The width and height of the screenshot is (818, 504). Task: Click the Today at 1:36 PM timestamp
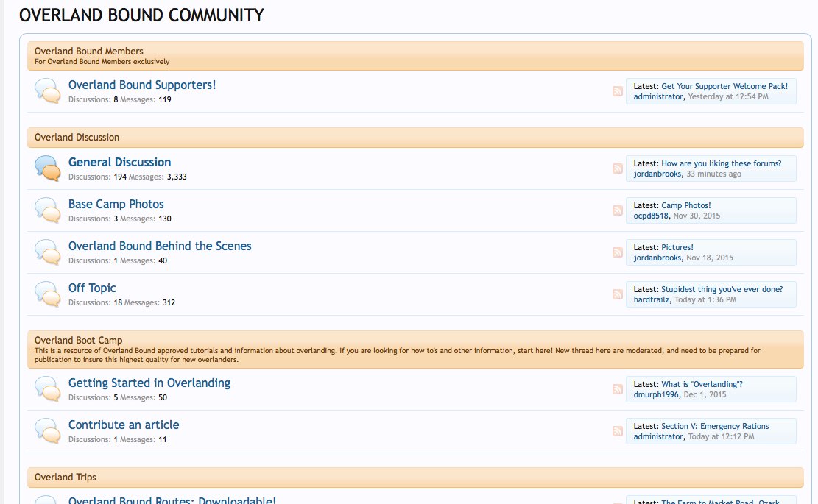tap(705, 299)
